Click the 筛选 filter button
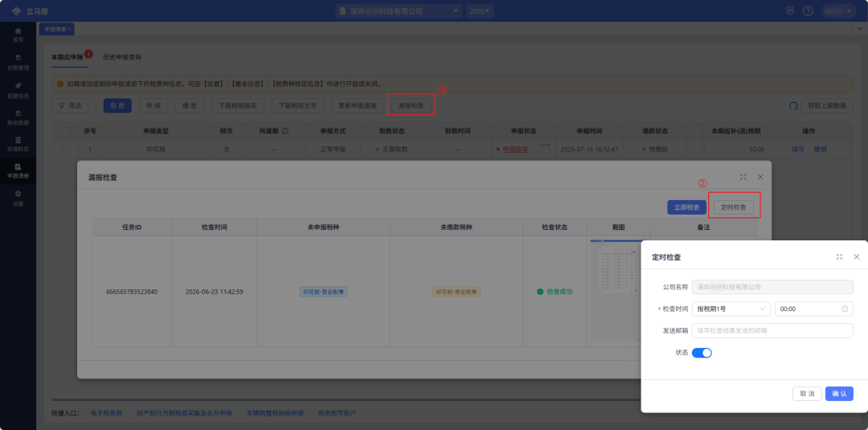 click(x=70, y=106)
